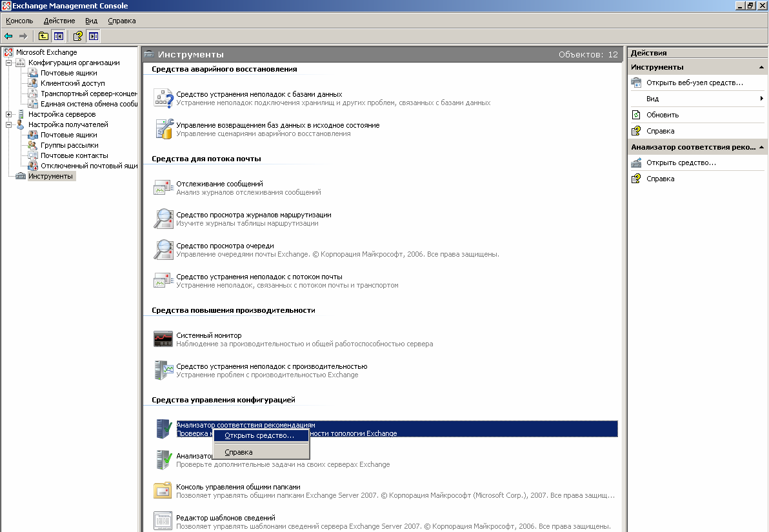Click the Database Troubleshooter tool icon
This screenshot has width=769, height=532.
[163, 98]
